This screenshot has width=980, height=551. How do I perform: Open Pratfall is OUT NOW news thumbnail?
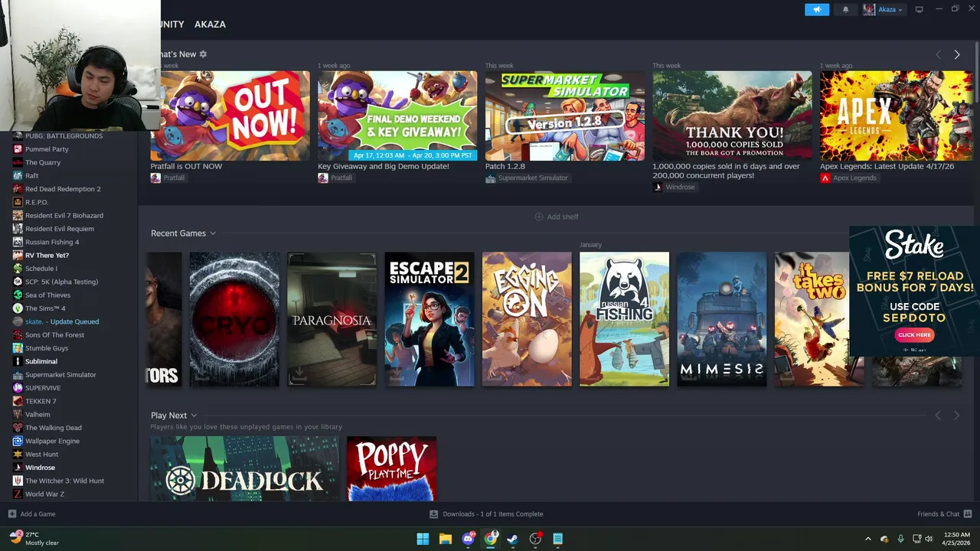pos(230,116)
